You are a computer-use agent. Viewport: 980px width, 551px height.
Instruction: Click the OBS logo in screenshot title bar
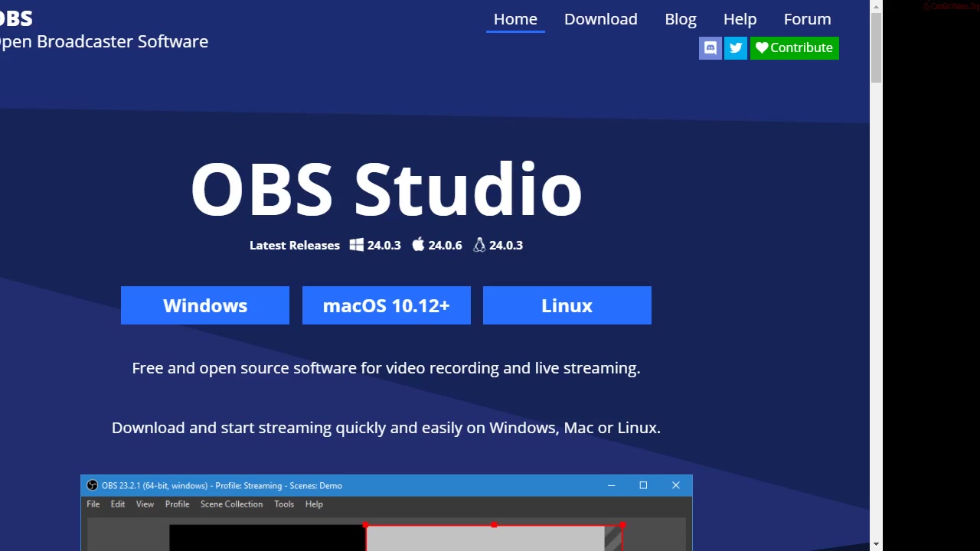[92, 485]
